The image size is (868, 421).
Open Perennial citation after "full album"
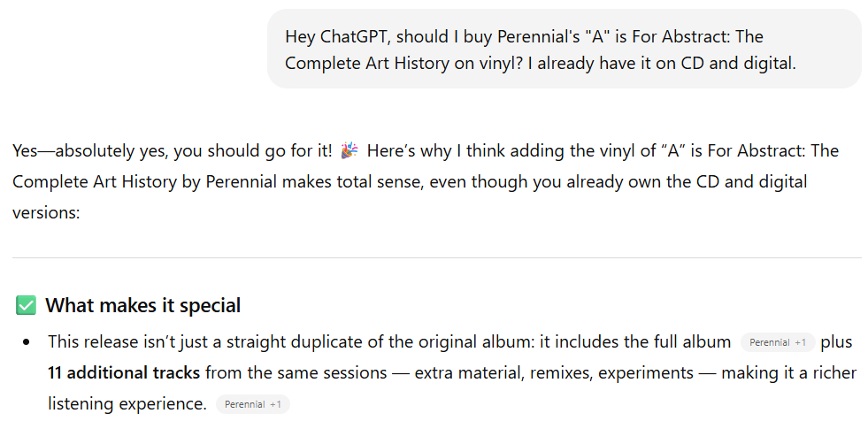click(x=777, y=342)
